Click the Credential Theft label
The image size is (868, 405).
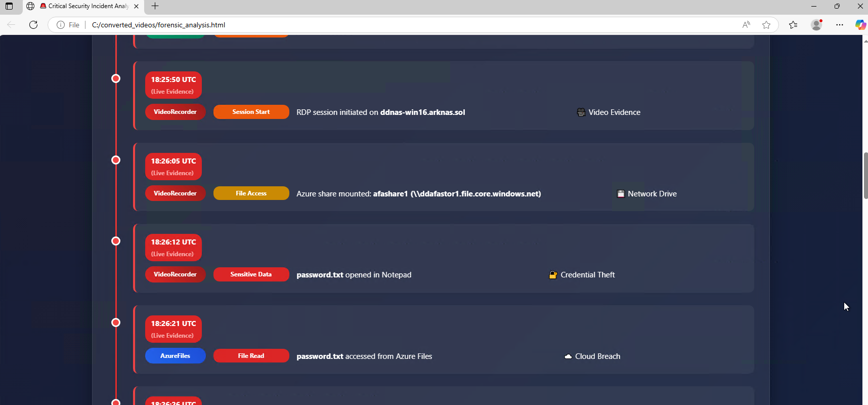[x=588, y=275]
